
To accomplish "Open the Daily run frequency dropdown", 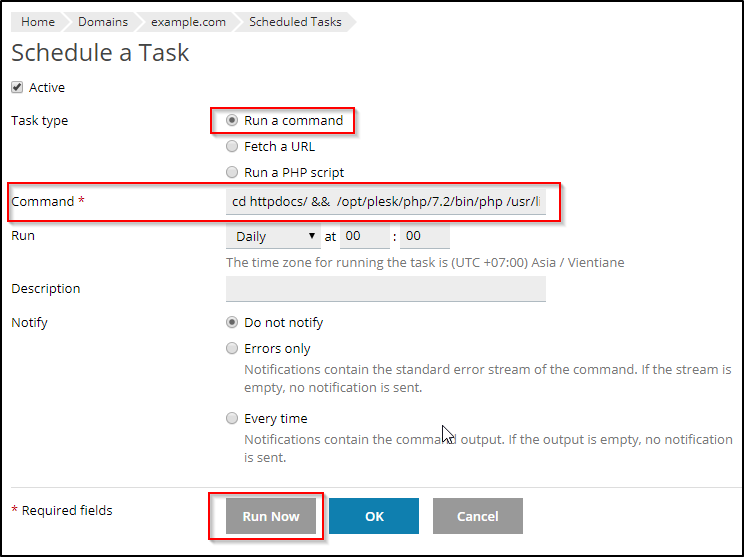I will [x=272, y=237].
